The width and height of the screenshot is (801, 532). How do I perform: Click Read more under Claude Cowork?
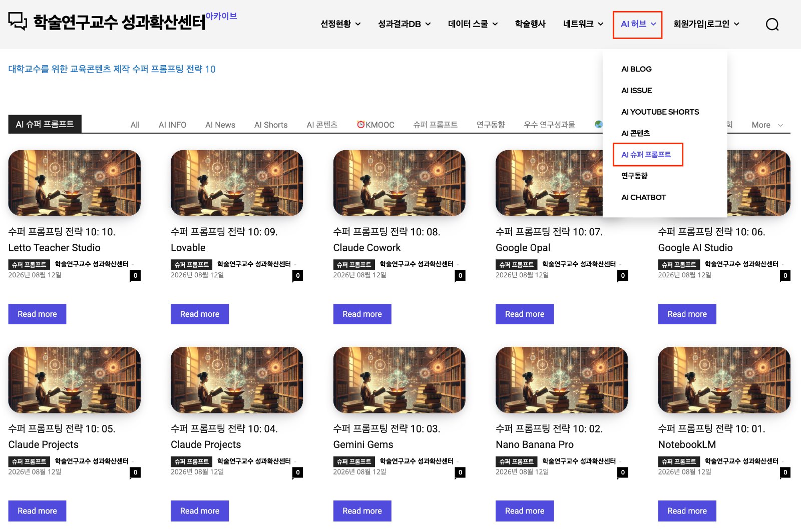[362, 314]
